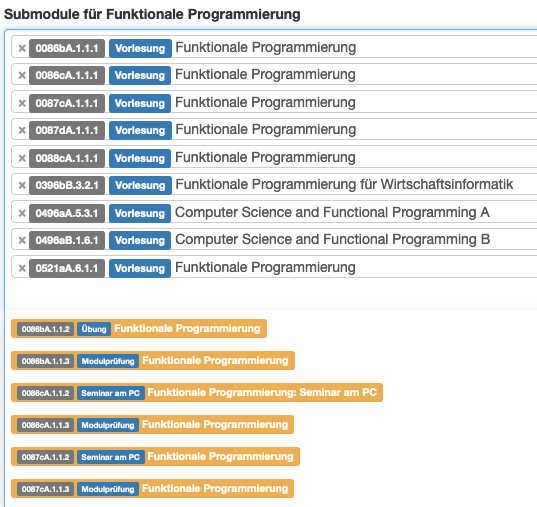Remove Computer Science and Functional Programming A

[22, 213]
